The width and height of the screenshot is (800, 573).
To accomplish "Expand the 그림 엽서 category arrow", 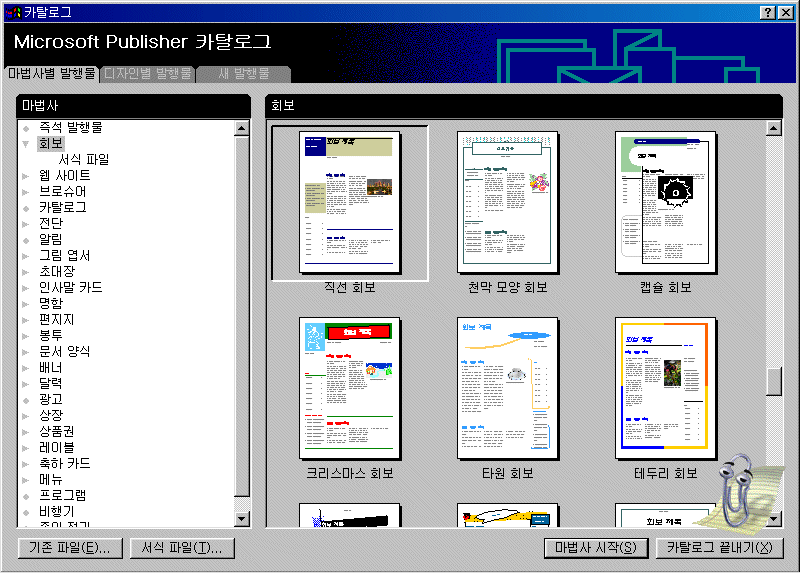I will 26,256.
